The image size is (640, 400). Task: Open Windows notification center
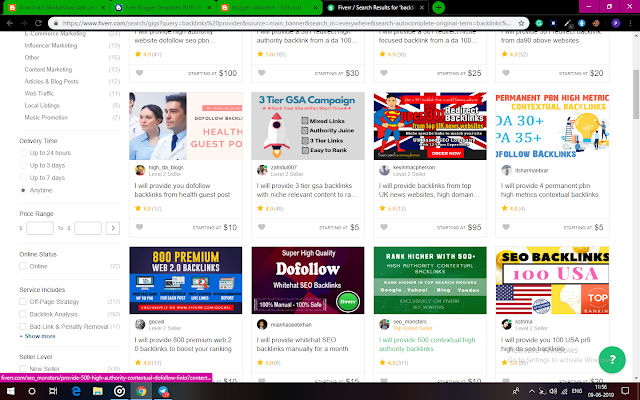click(x=625, y=391)
